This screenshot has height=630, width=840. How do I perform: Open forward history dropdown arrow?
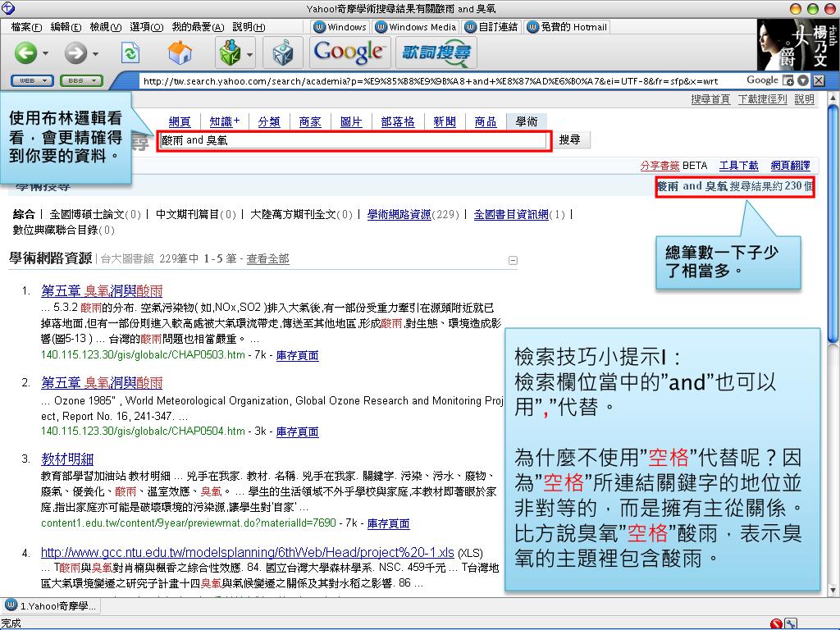coord(95,53)
